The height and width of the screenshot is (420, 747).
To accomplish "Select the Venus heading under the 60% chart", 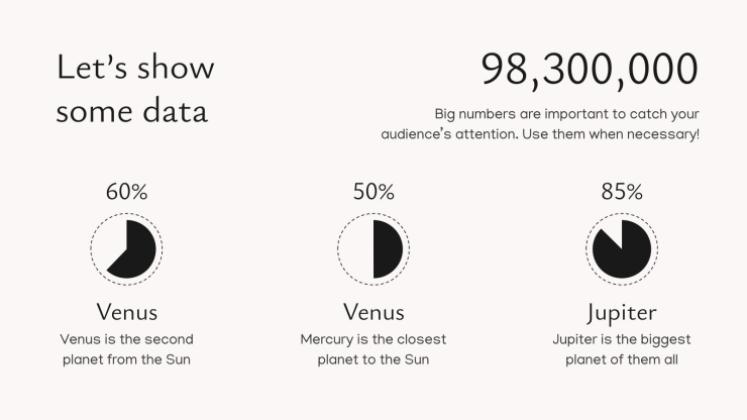I will (x=127, y=311).
